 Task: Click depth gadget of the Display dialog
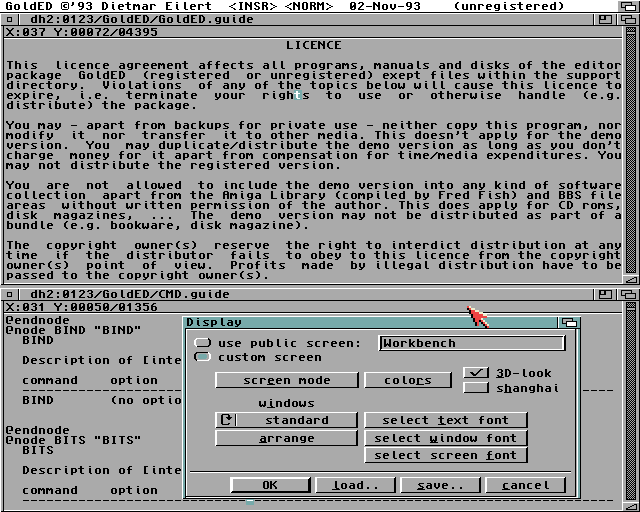tap(569, 323)
